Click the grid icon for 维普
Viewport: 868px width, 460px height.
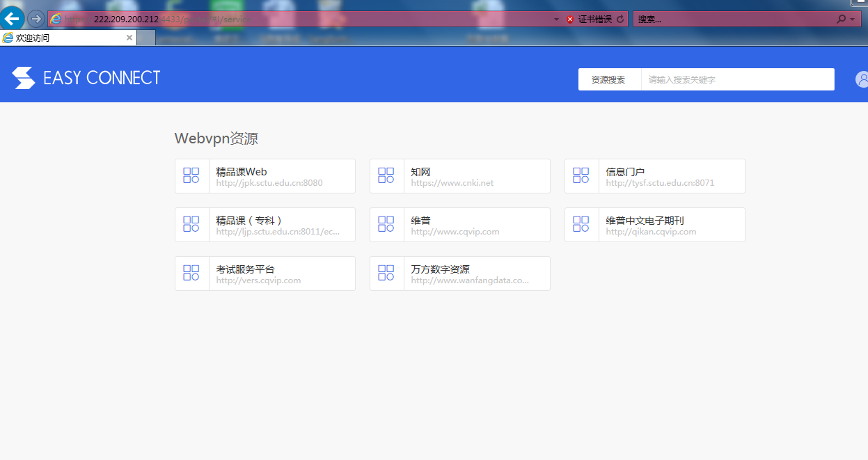pos(386,224)
